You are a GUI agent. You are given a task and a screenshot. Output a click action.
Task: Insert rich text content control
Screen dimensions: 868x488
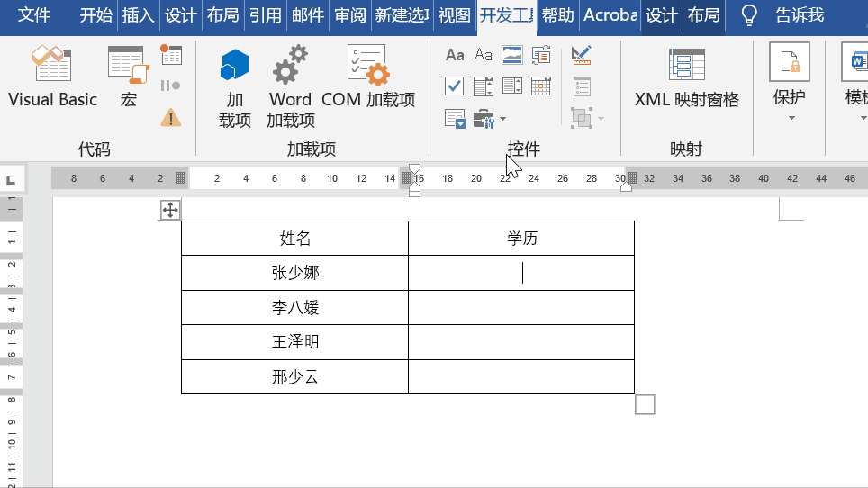pos(455,55)
